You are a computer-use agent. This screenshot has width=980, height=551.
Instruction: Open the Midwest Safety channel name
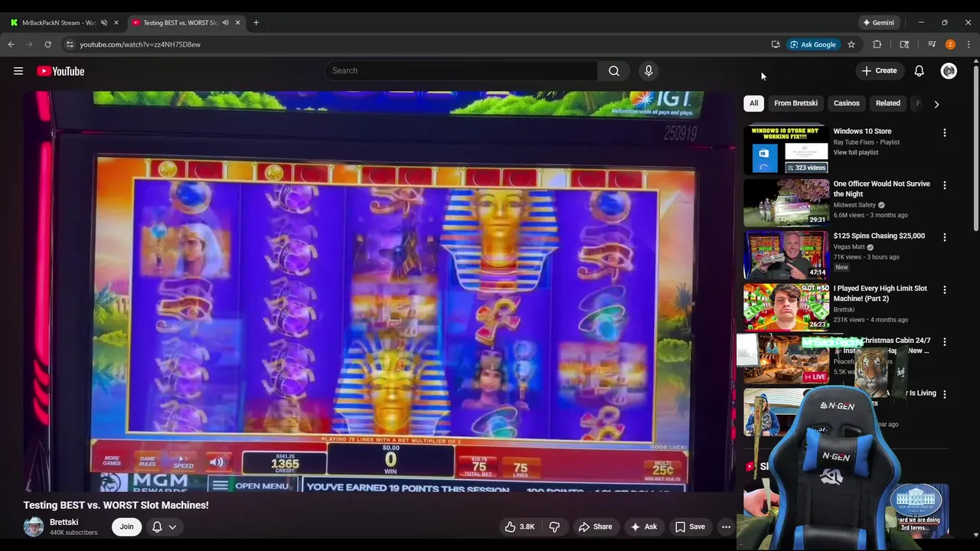click(854, 205)
